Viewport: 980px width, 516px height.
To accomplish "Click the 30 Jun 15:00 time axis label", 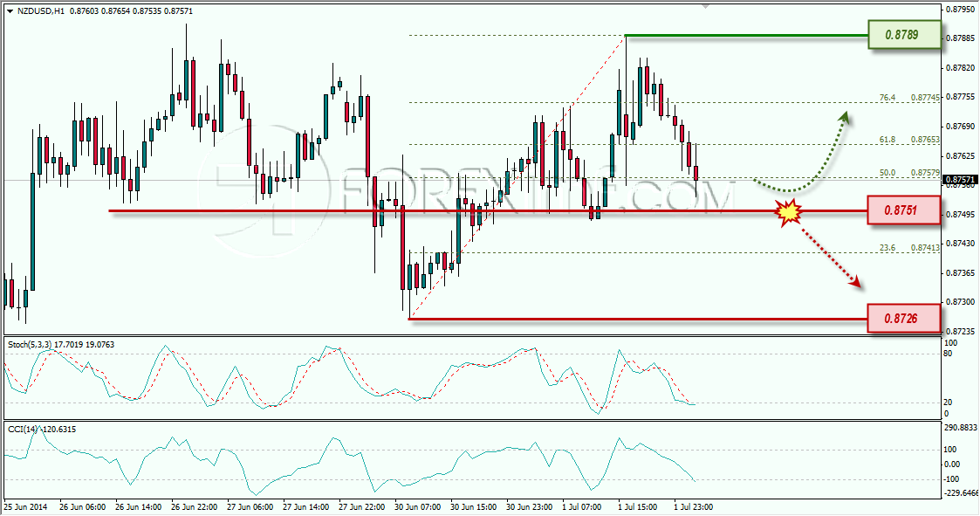I will click(473, 506).
